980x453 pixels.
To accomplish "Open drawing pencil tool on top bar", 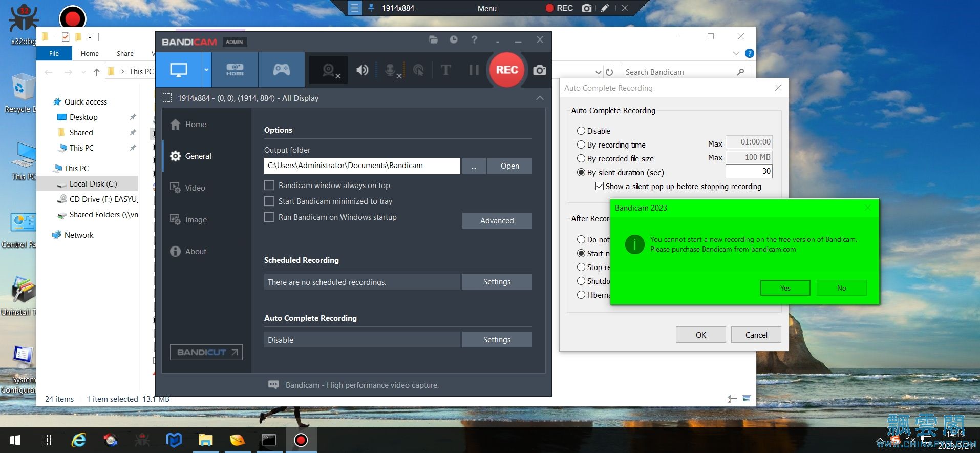I will point(605,8).
